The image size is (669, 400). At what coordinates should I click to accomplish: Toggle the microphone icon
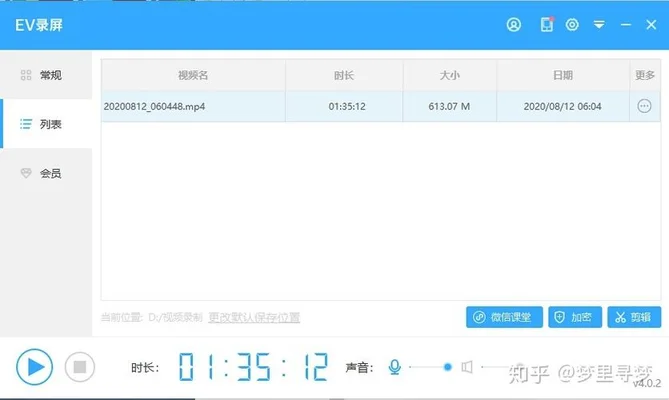point(395,367)
